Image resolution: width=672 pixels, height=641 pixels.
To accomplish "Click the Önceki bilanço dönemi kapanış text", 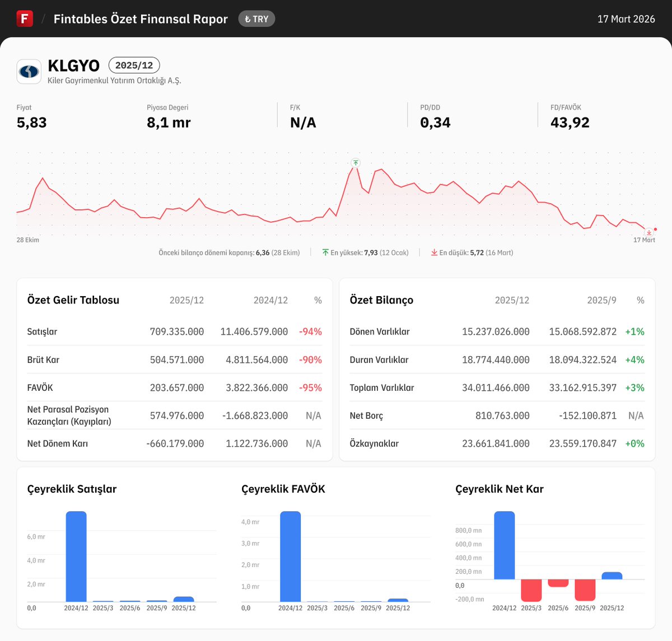I will (x=229, y=252).
